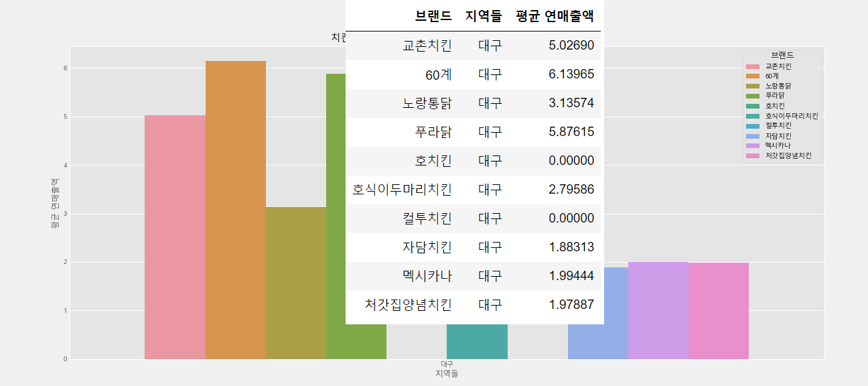Click 대구 in the 노랑통닭 table row
This screenshot has width=868, height=386.
coord(490,103)
